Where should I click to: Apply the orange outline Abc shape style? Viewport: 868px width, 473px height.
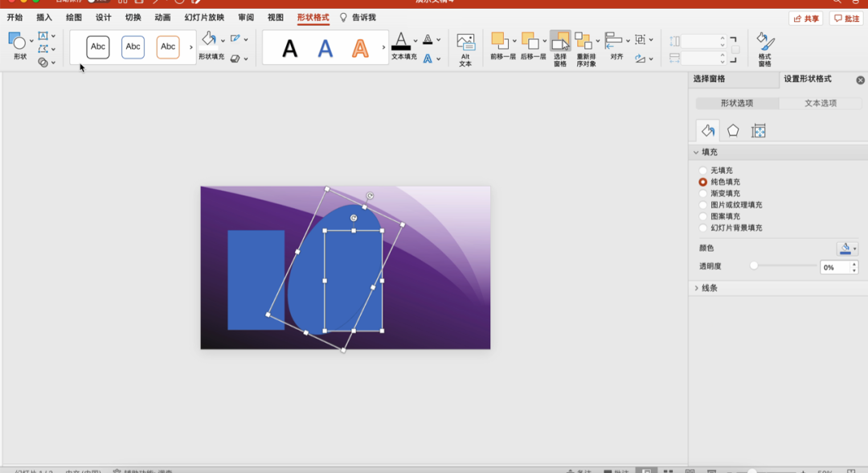click(168, 47)
